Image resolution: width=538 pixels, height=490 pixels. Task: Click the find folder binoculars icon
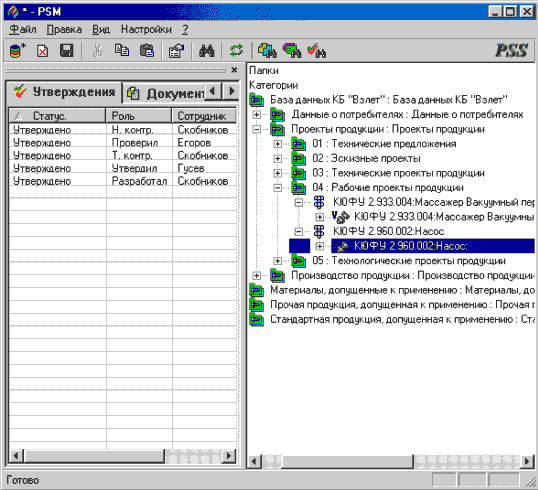point(292,50)
